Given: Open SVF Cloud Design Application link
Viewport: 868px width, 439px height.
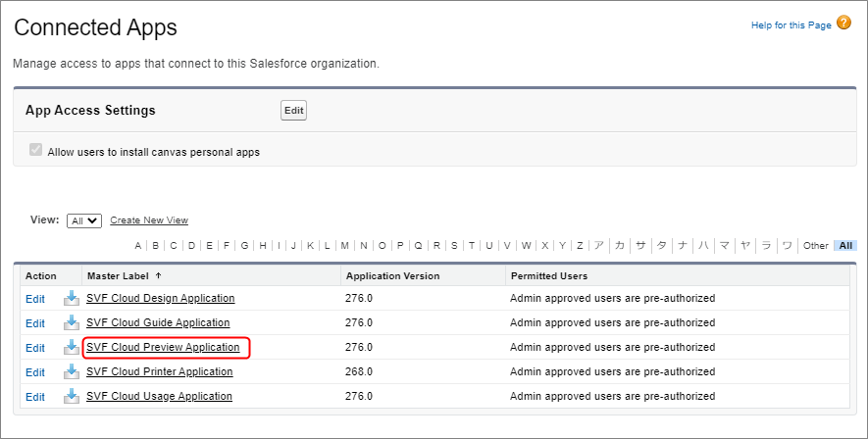Looking at the screenshot, I should 161,299.
